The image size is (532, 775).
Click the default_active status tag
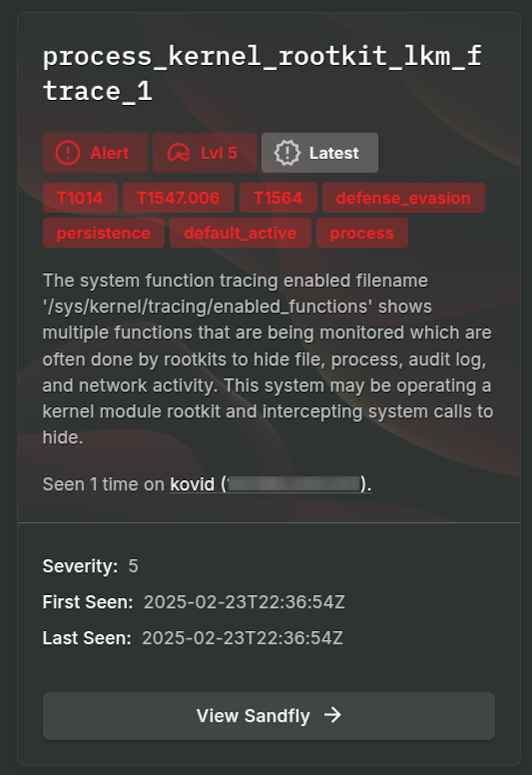point(240,233)
